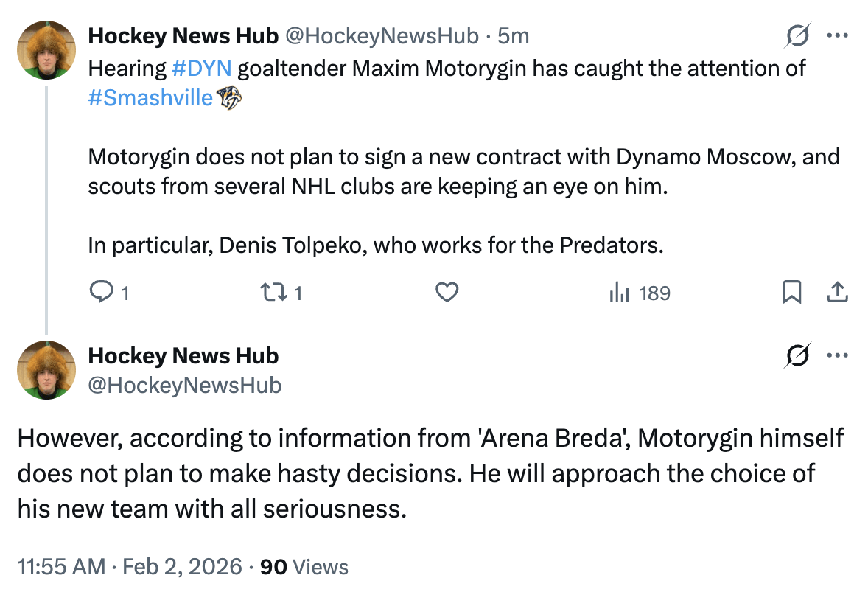868x606 pixels.
Task: Click the second tweet's profile avatar
Action: click(46, 370)
